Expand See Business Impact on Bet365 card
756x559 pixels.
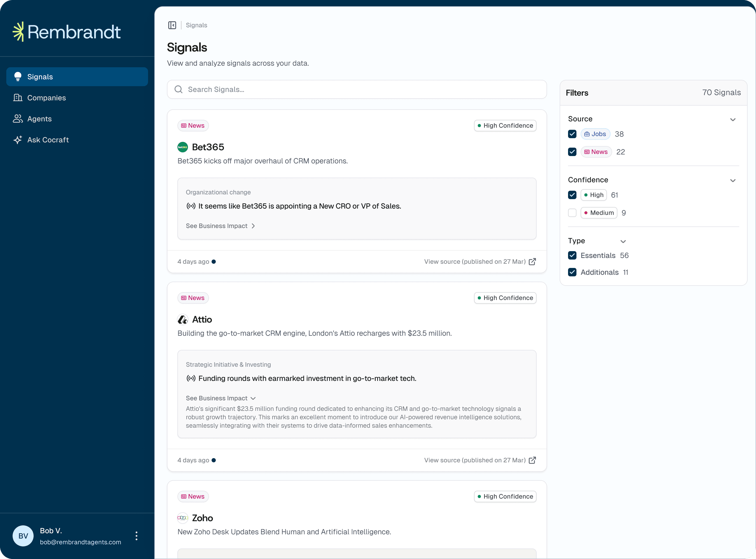220,226
